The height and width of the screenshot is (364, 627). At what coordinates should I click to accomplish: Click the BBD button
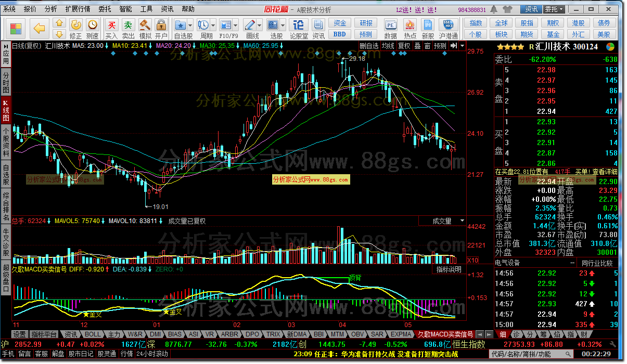[339, 34]
